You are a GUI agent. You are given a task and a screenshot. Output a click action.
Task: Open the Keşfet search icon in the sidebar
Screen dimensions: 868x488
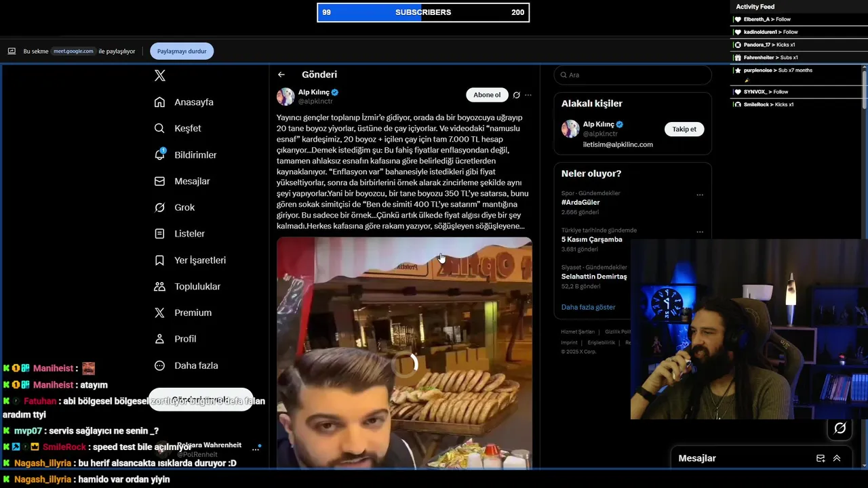(159, 128)
